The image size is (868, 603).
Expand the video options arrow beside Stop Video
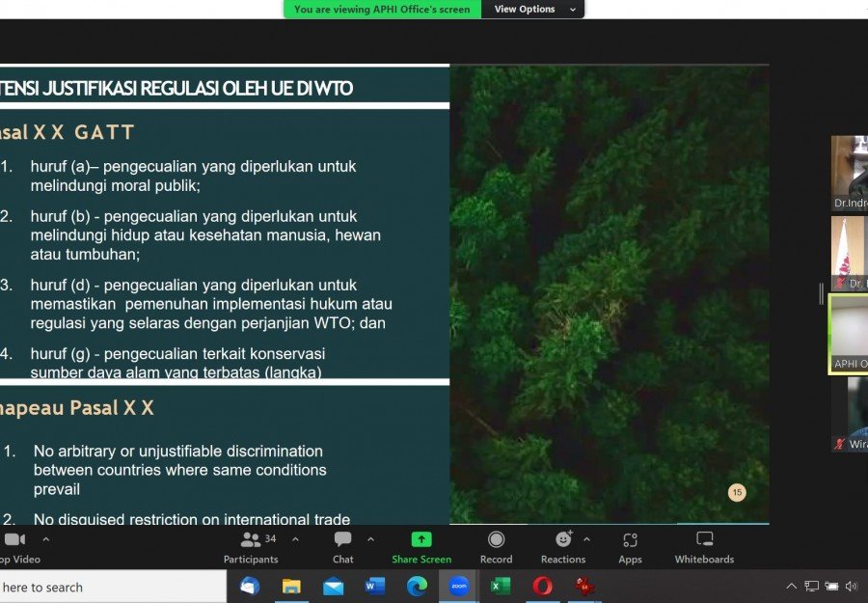point(46,538)
